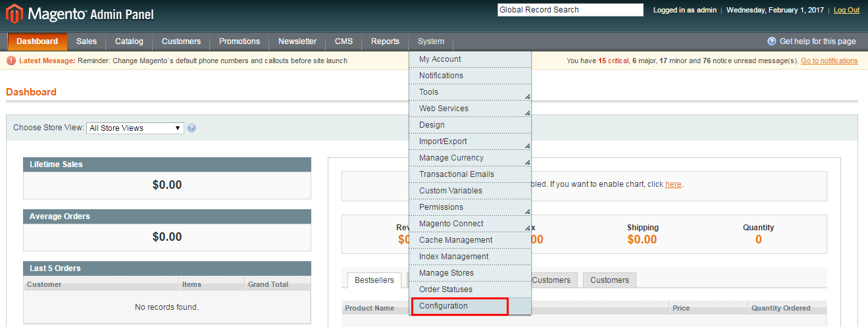Image resolution: width=868 pixels, height=327 pixels.
Task: Select Custom Variables menu entry
Action: coord(470,191)
